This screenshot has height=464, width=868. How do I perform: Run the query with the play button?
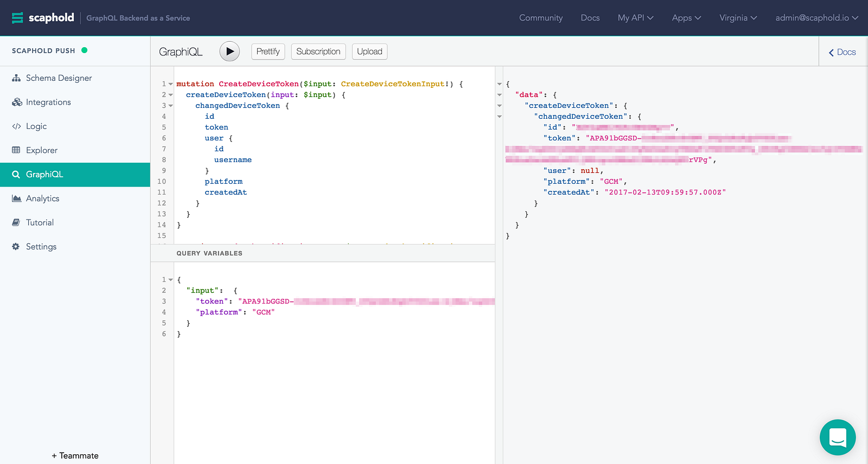pos(229,51)
